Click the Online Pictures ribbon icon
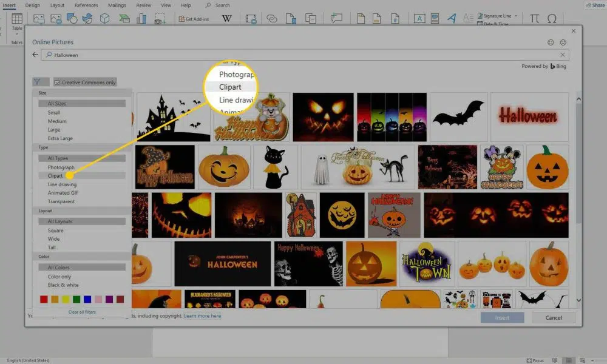The width and height of the screenshot is (607, 364). click(x=56, y=19)
